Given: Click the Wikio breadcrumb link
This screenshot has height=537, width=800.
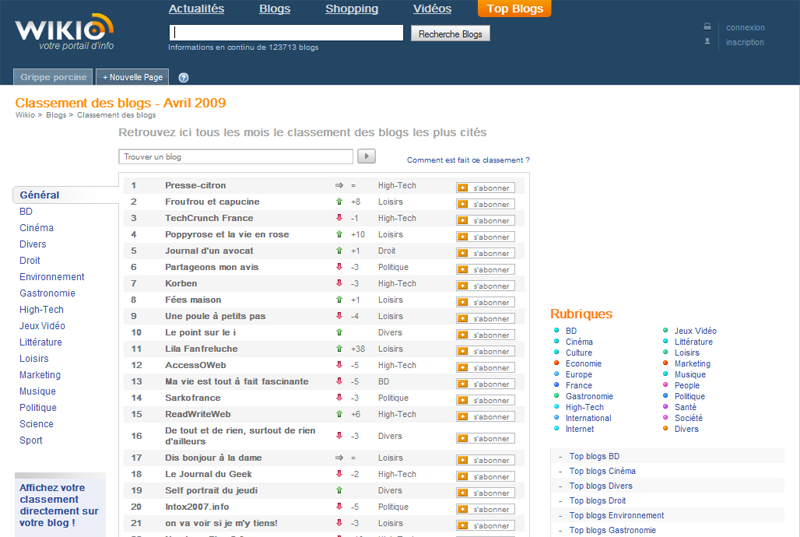Looking at the screenshot, I should pyautogui.click(x=25, y=115).
